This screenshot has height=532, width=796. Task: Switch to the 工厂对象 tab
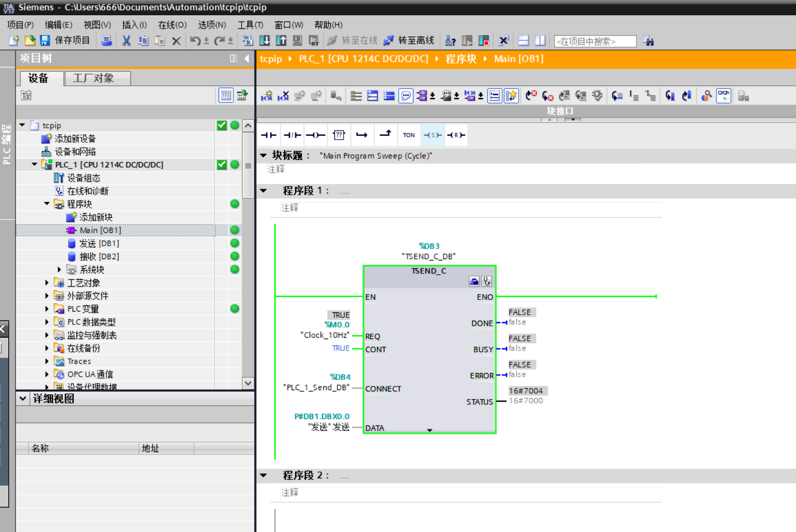click(97, 78)
